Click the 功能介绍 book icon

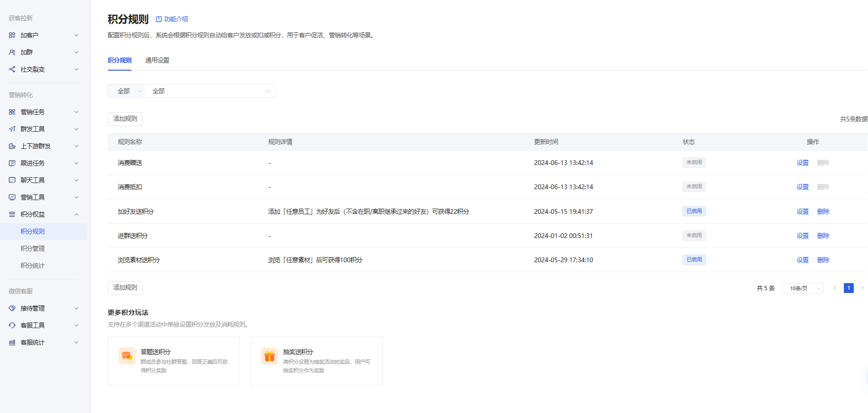click(x=159, y=19)
